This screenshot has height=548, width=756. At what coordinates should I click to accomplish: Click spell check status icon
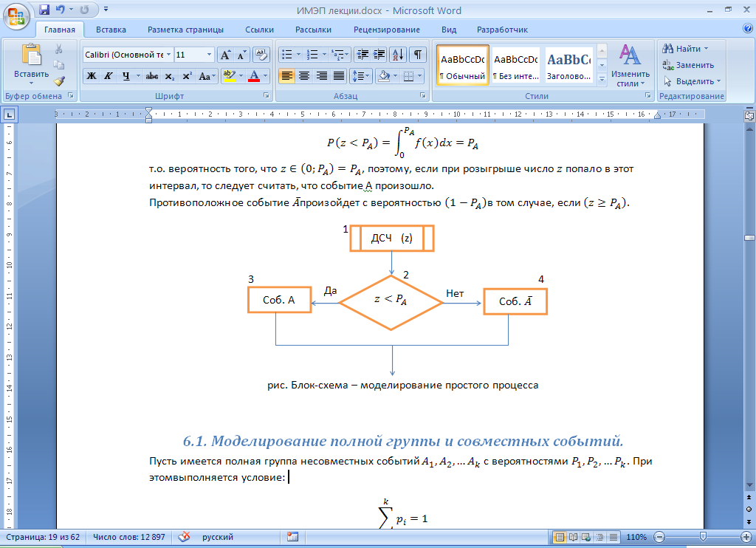coord(184,537)
